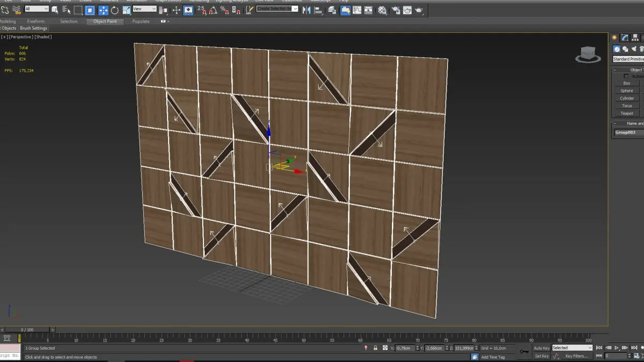This screenshot has width=644, height=362.
Task: Click the [+] viewport menu label
Action: click(4, 37)
